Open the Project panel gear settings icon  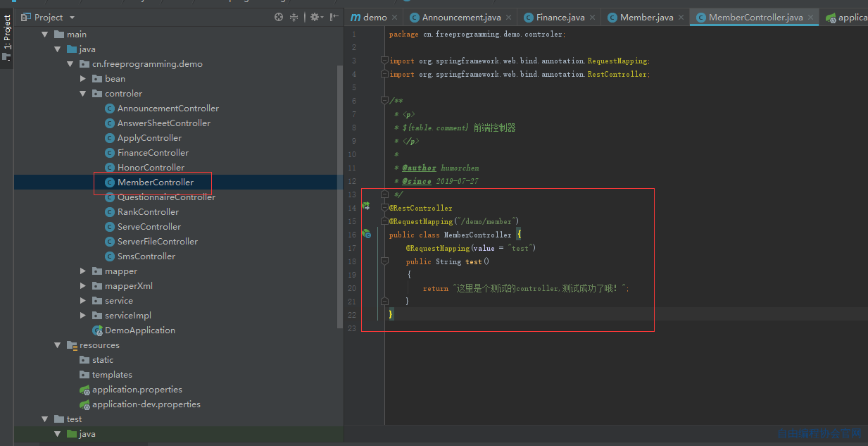click(x=315, y=17)
